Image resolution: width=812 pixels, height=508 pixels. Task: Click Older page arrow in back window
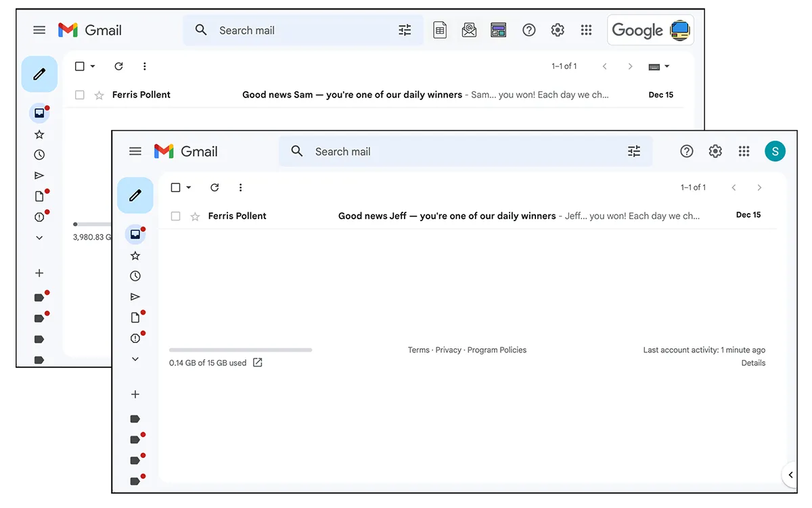(x=630, y=66)
